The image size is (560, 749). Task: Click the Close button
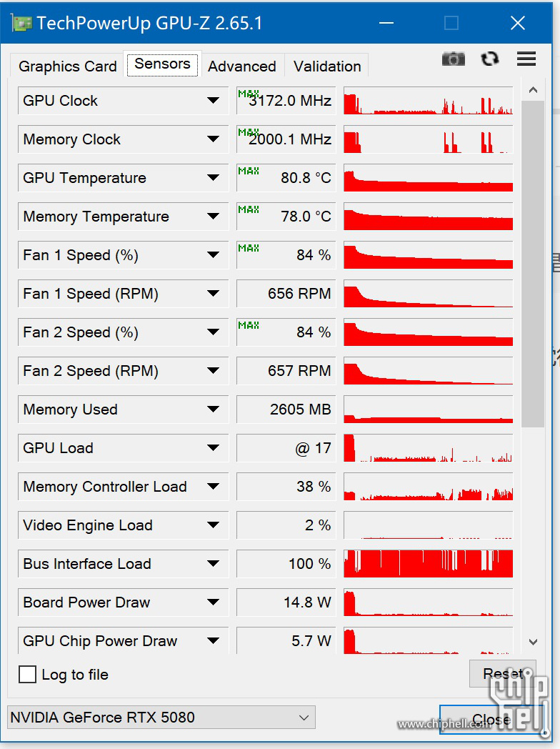click(x=492, y=720)
